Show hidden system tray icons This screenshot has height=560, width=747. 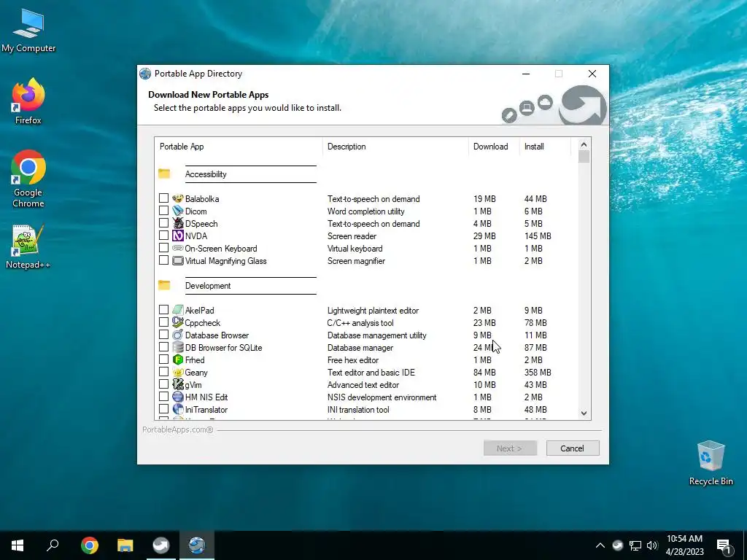coord(600,545)
